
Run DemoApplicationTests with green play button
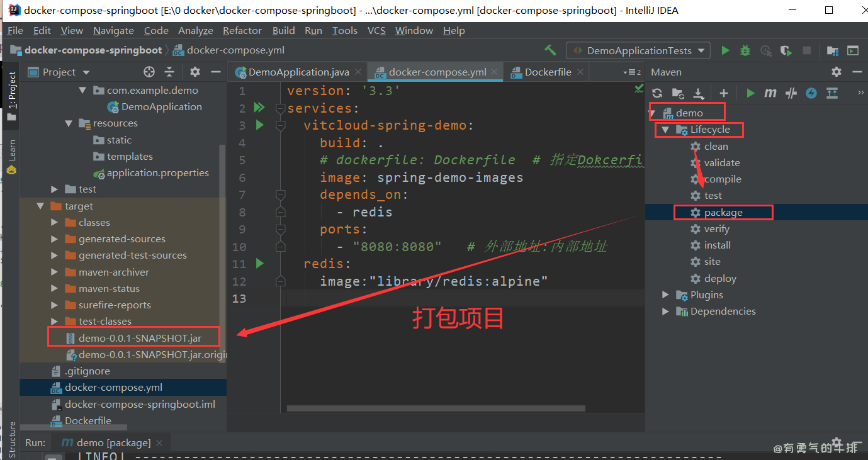coord(726,50)
